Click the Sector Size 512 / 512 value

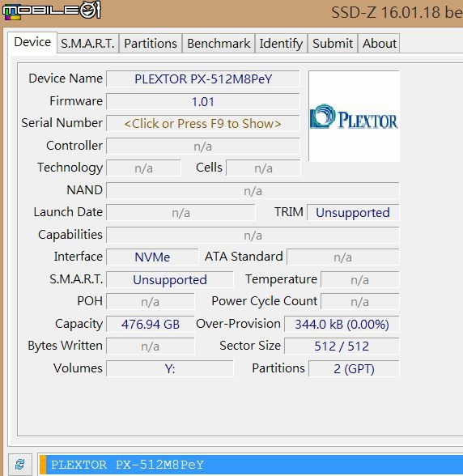point(342,346)
